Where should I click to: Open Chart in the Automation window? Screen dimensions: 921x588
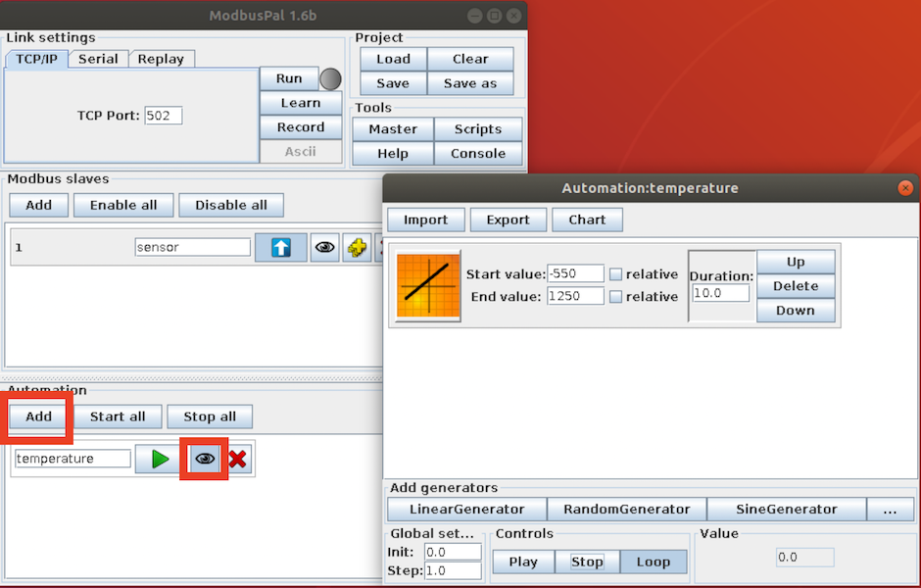(x=587, y=220)
